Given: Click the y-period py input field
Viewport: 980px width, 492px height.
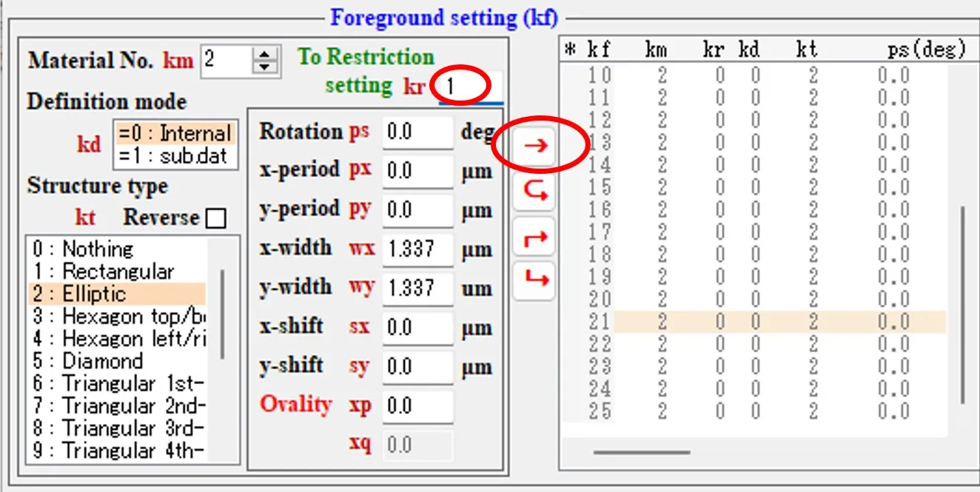Looking at the screenshot, I should 417,211.
